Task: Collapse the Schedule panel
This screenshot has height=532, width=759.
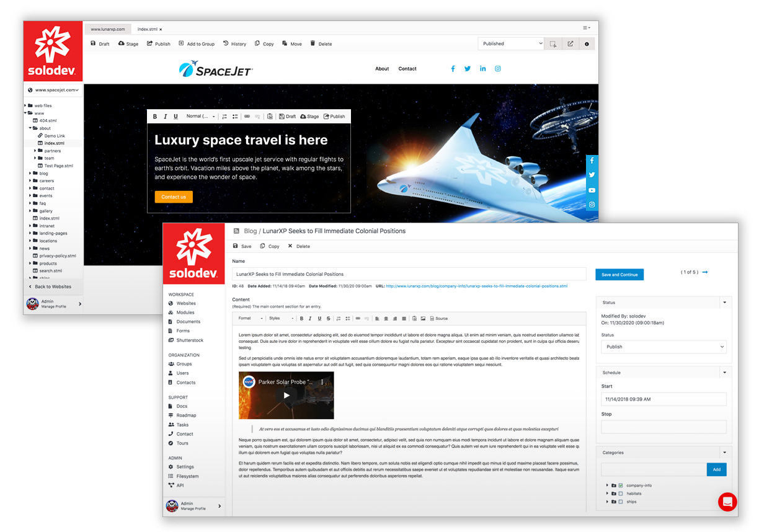Action: coord(724,373)
